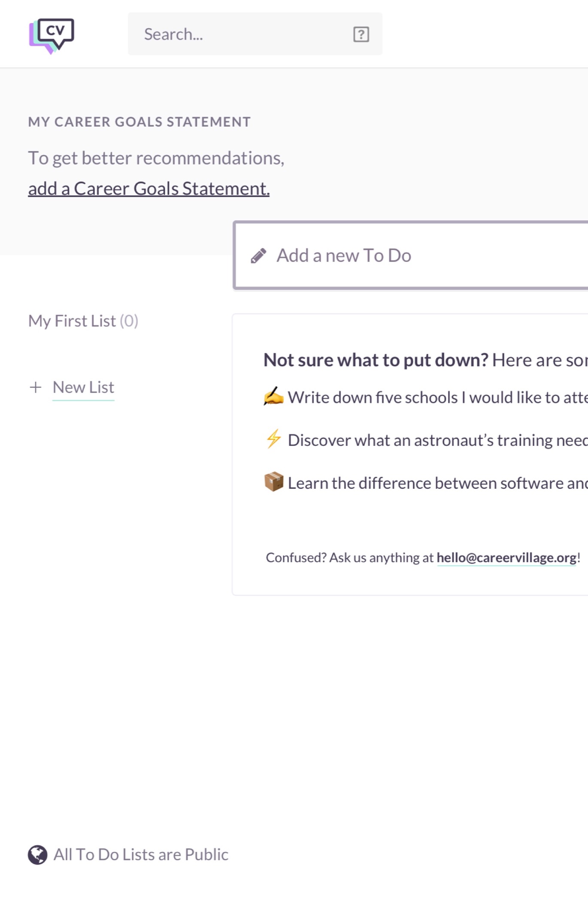Click the globe icon near the public notice
This screenshot has height=902, width=588.
tap(38, 855)
